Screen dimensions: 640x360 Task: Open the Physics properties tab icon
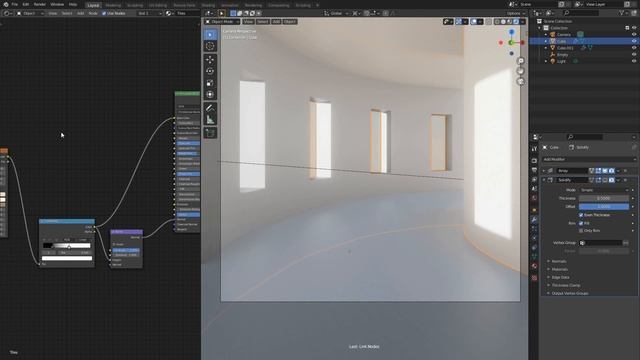(534, 238)
